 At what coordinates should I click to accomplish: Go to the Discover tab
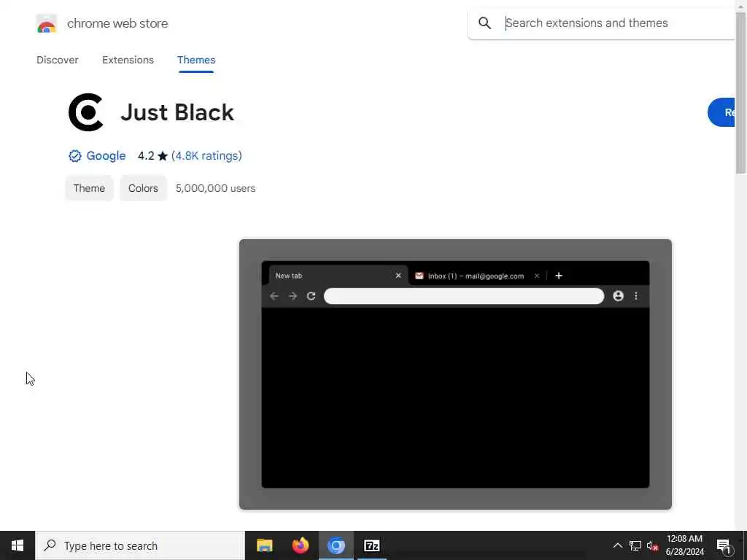click(57, 60)
